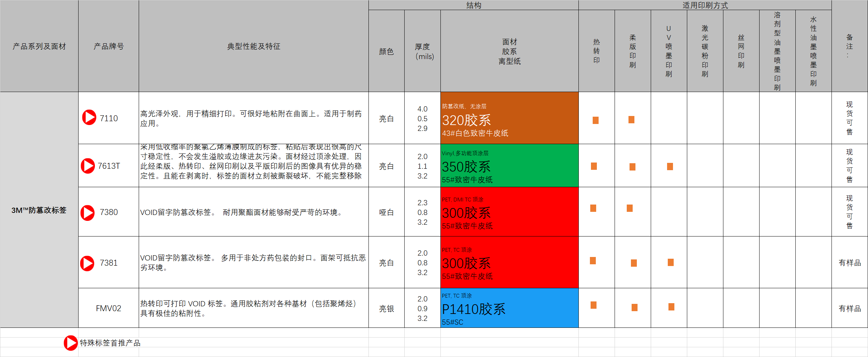Screen dimensions: 868x357
Task: Select the red 300胶系 cell for 7381
Action: tap(509, 262)
